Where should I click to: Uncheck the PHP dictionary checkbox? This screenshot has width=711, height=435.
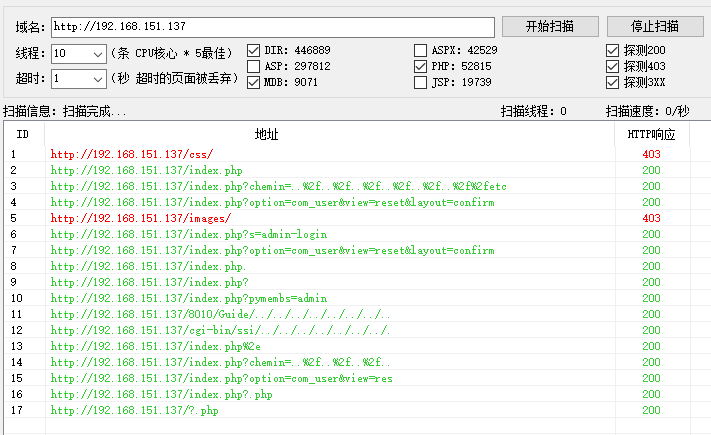pos(421,66)
